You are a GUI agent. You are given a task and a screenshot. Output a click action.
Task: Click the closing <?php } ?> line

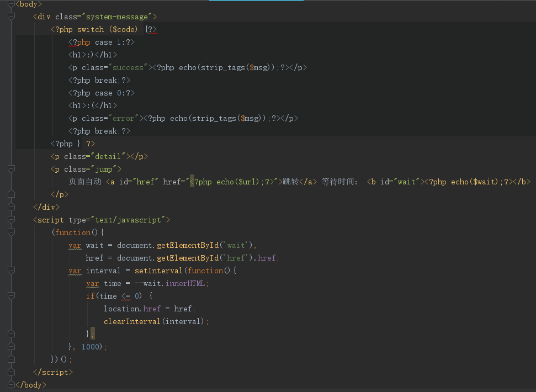click(x=73, y=144)
